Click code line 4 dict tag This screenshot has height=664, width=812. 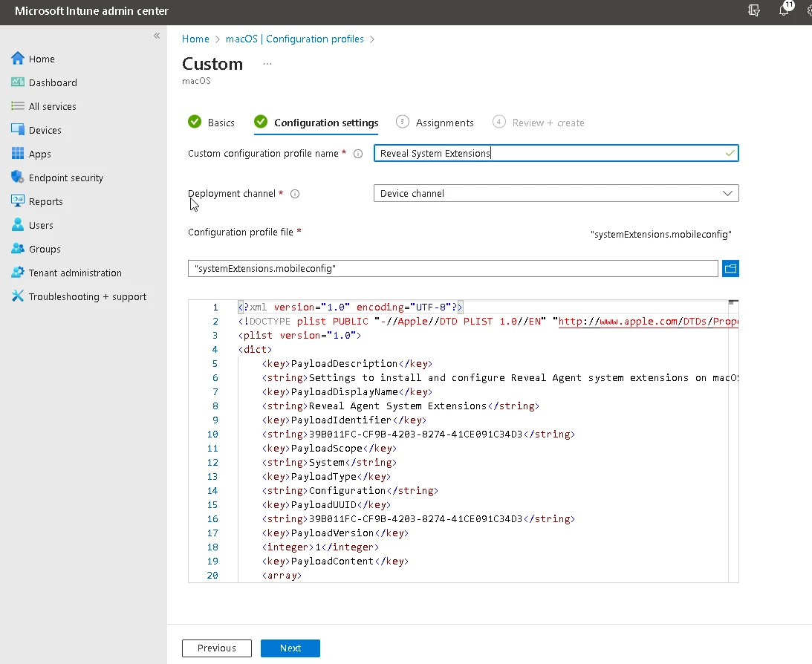coord(255,350)
